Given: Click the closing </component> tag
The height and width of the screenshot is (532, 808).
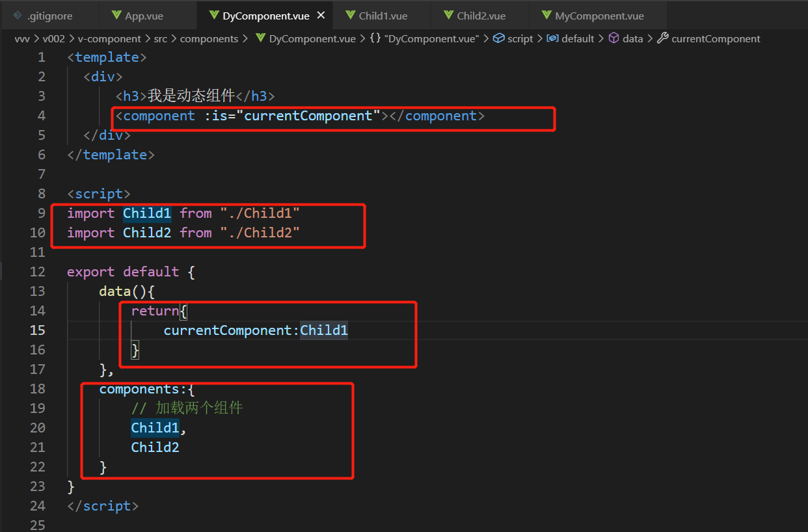Looking at the screenshot, I should point(437,116).
